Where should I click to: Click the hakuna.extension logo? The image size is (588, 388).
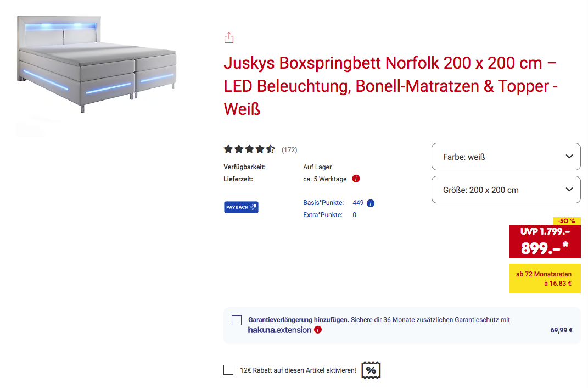(279, 330)
